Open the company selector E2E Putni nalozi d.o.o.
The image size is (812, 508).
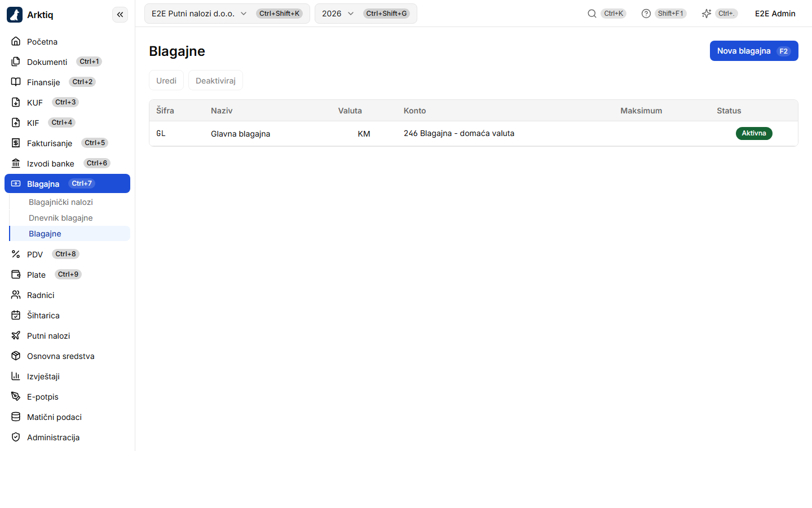pos(227,14)
